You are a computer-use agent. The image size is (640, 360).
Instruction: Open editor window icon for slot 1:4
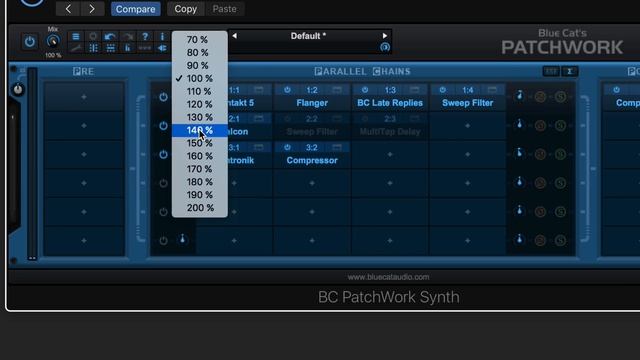tap(492, 90)
